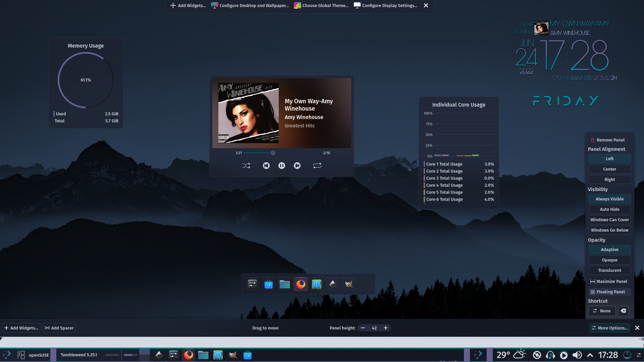The width and height of the screenshot is (644, 362).
Task: Launch GIMP from the desktop dock
Action: 349,284
